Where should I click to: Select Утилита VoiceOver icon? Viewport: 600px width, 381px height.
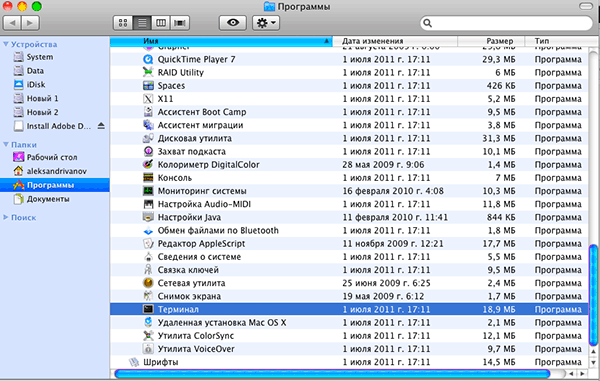(148, 348)
